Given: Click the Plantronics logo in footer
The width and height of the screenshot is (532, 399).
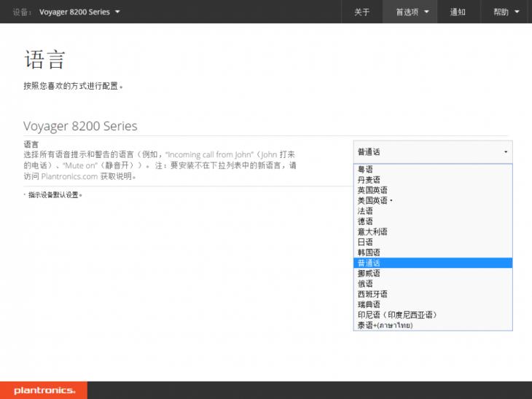Looking at the screenshot, I should coord(44,390).
